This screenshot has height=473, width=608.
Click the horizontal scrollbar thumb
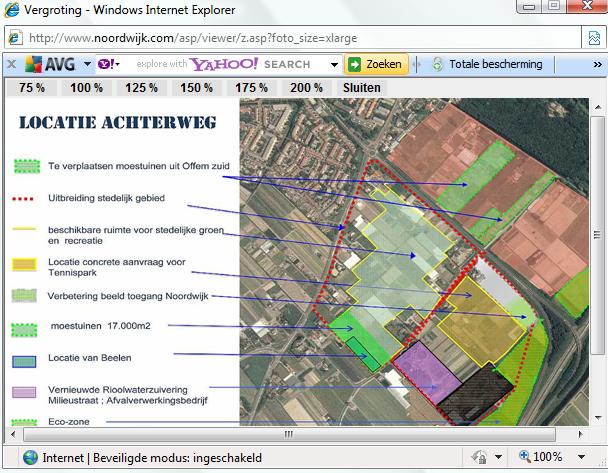coord(290,435)
